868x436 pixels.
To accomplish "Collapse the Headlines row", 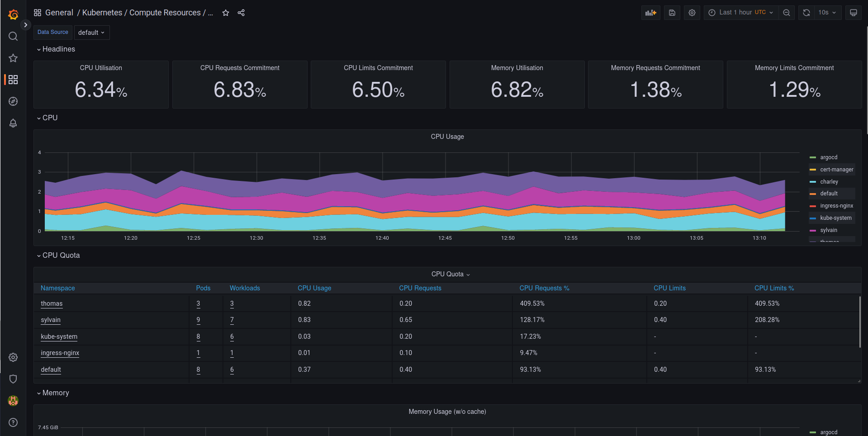I will click(56, 49).
